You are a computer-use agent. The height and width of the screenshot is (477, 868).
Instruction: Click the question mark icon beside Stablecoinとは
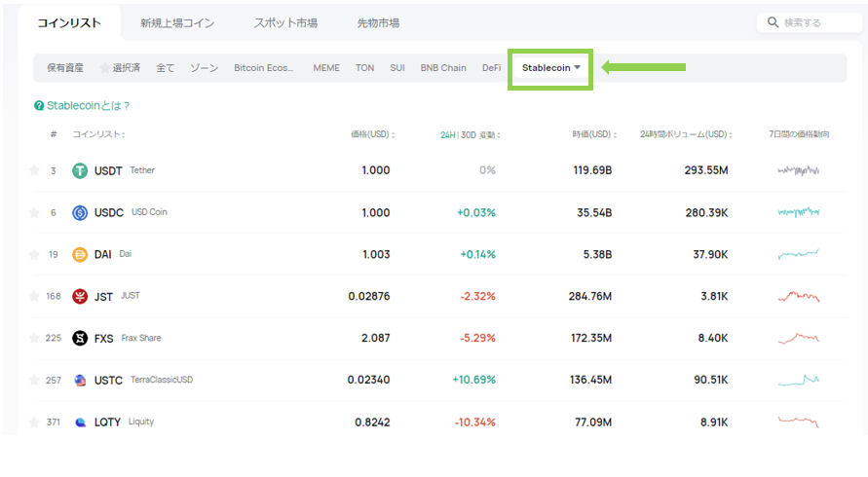39,106
